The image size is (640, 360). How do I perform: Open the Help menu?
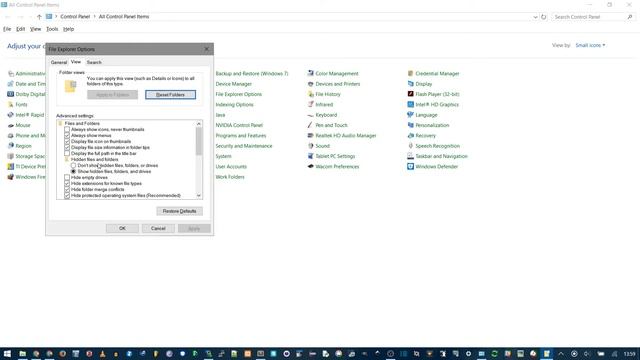[x=69, y=29]
